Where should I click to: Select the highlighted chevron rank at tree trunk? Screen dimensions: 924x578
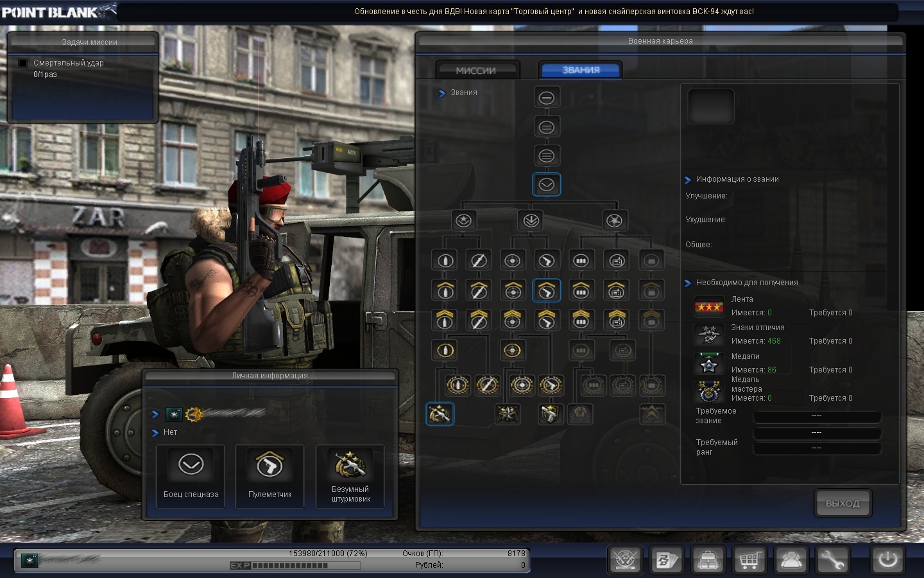click(546, 185)
